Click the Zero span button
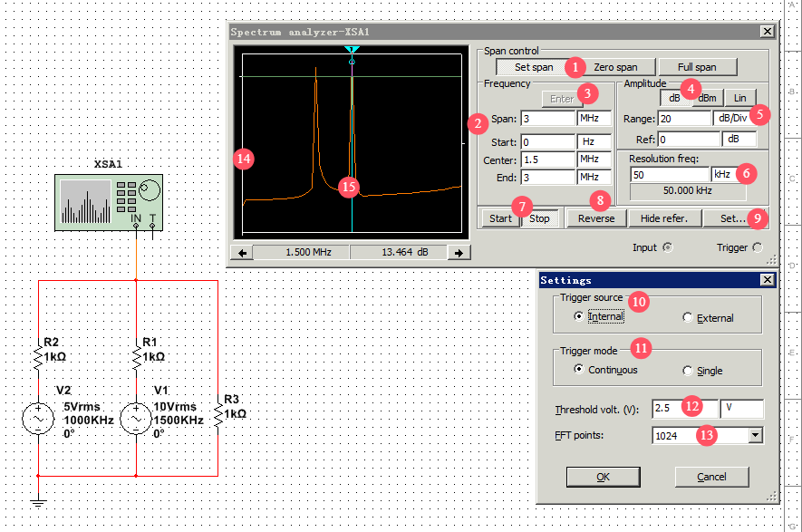The height and width of the screenshot is (532, 802). [x=615, y=67]
